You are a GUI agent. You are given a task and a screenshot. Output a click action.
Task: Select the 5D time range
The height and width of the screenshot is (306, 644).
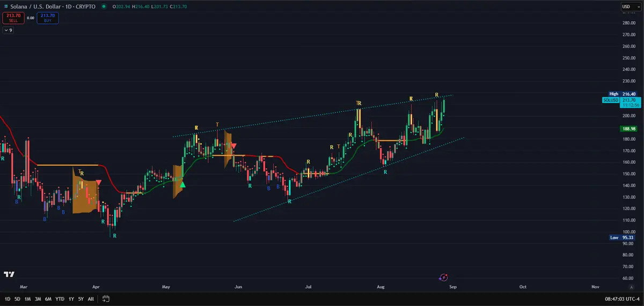[x=17, y=298]
